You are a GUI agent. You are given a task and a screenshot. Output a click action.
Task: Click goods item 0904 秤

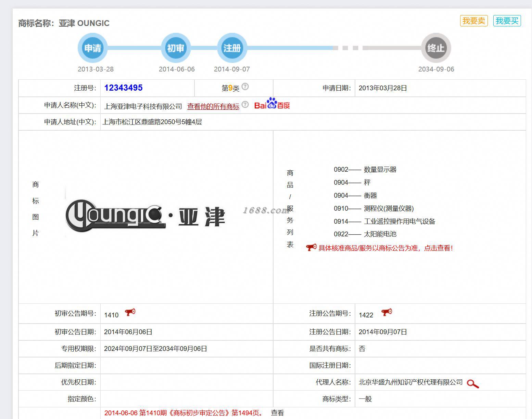pos(352,182)
